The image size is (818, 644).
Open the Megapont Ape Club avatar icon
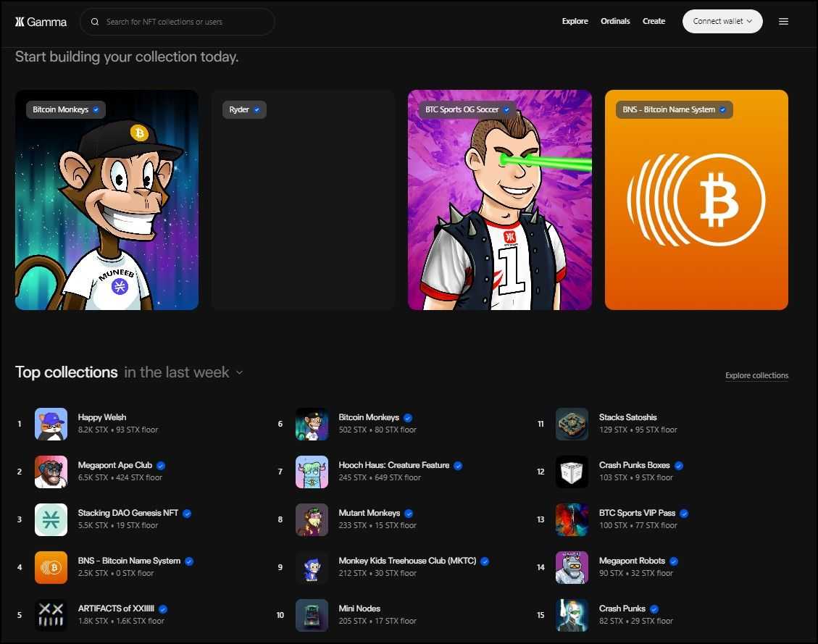(x=51, y=472)
